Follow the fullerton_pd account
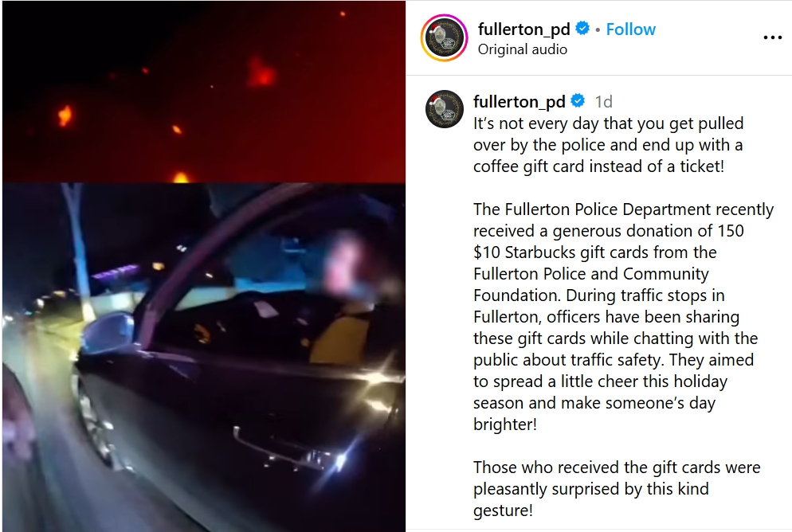792x532 pixels. pos(630,29)
